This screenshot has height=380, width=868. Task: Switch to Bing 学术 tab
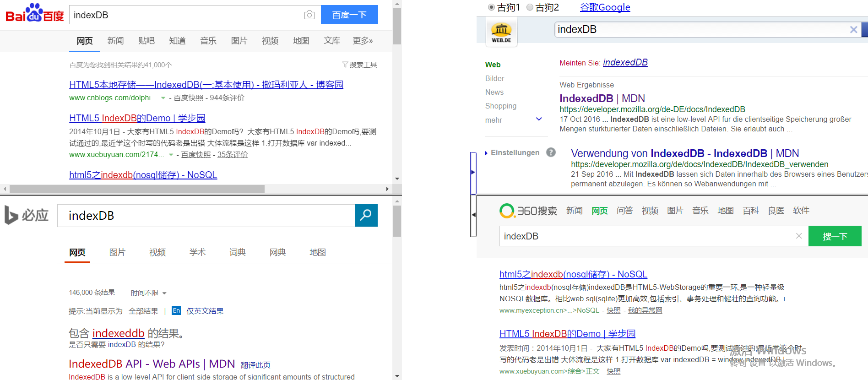(197, 252)
